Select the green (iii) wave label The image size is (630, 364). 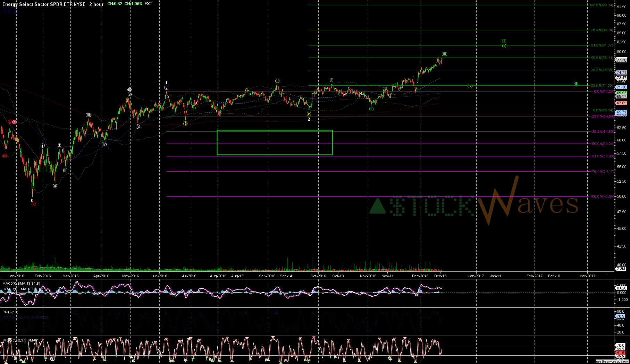pyautogui.click(x=444, y=54)
